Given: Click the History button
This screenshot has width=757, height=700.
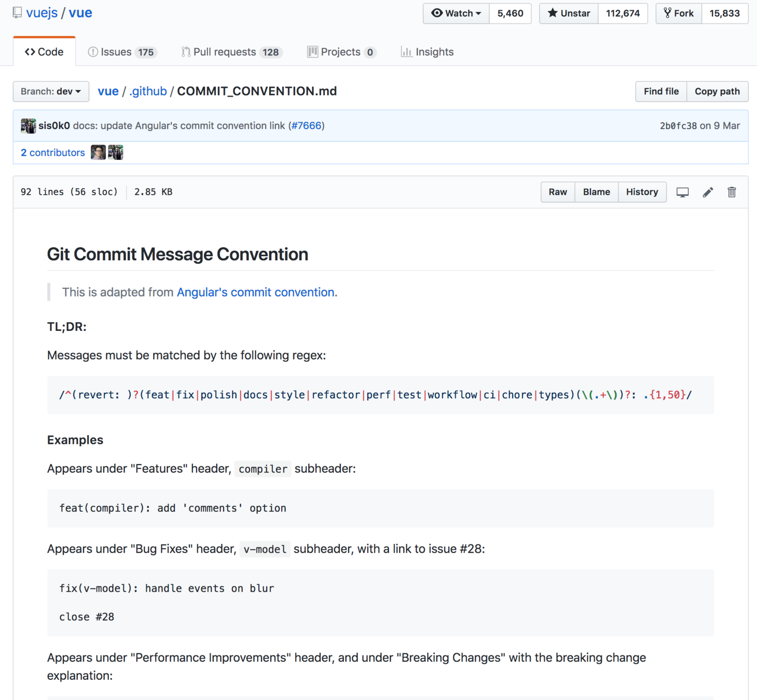Looking at the screenshot, I should tap(642, 192).
